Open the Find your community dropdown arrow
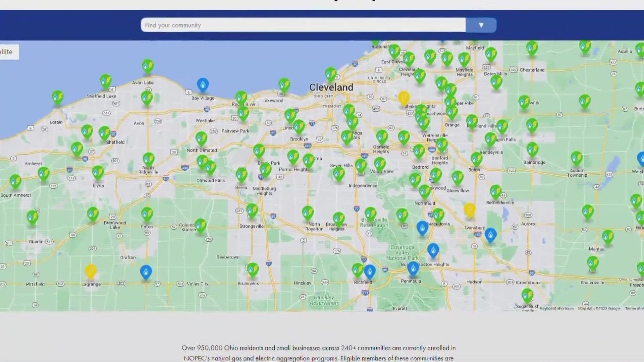644x362 pixels. click(481, 25)
